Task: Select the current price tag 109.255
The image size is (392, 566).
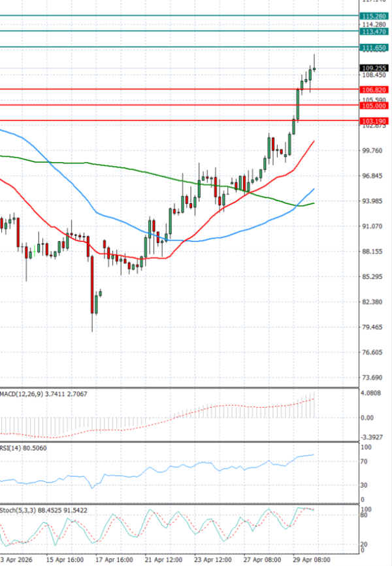Action: click(x=375, y=67)
